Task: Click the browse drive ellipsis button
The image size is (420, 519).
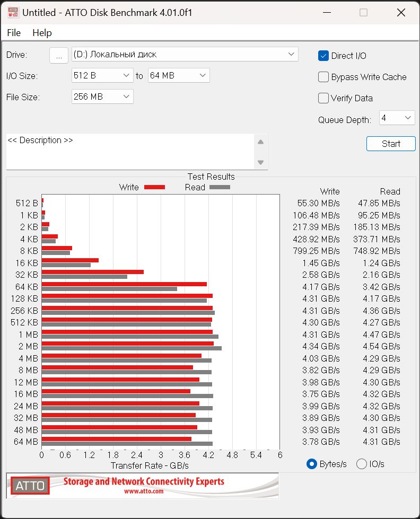Action: (x=59, y=55)
